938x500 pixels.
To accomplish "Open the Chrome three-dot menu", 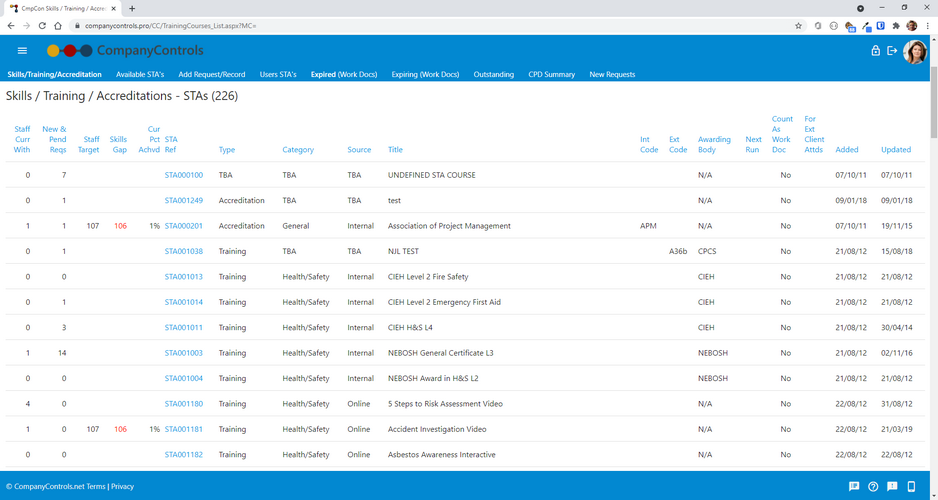I will 927,26.
